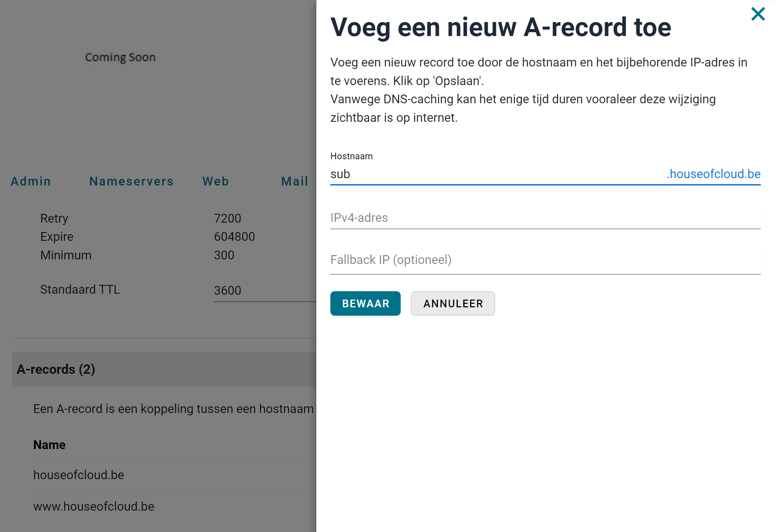Cancel with the ANNULEER button
This screenshot has width=779, height=532.
[x=453, y=303]
